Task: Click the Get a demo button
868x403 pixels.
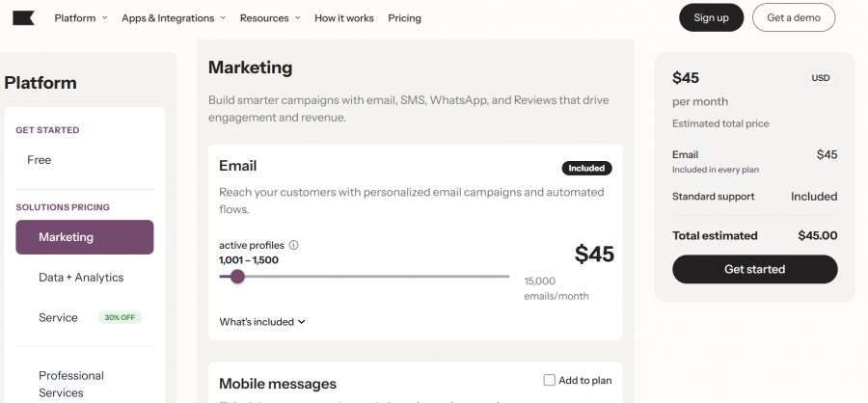Action: pos(793,17)
